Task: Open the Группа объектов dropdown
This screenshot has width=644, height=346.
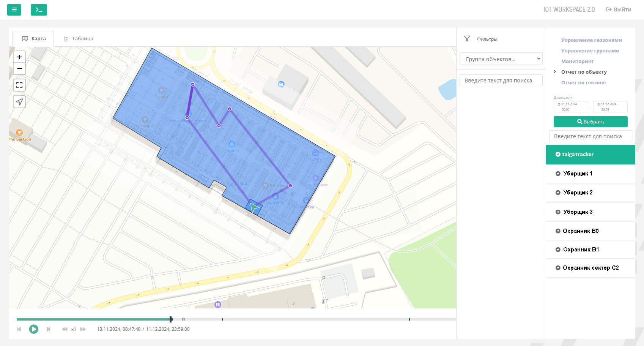Action: click(x=501, y=59)
